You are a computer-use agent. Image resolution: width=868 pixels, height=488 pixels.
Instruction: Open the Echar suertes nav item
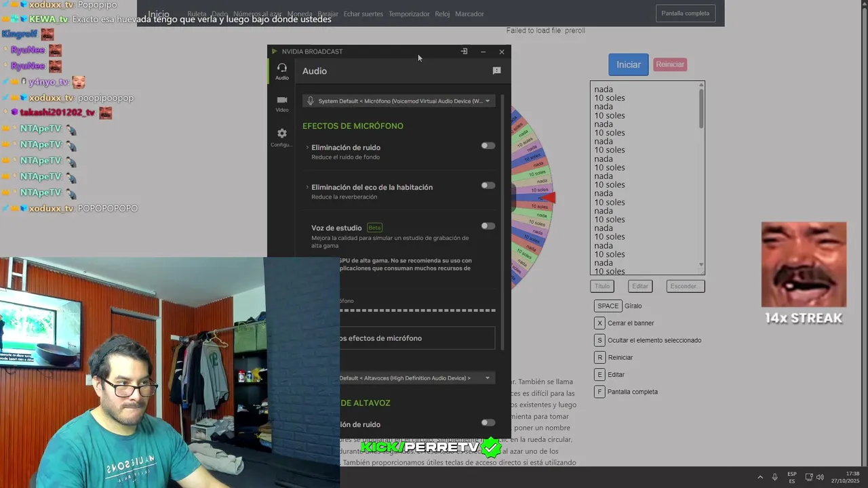click(x=363, y=14)
